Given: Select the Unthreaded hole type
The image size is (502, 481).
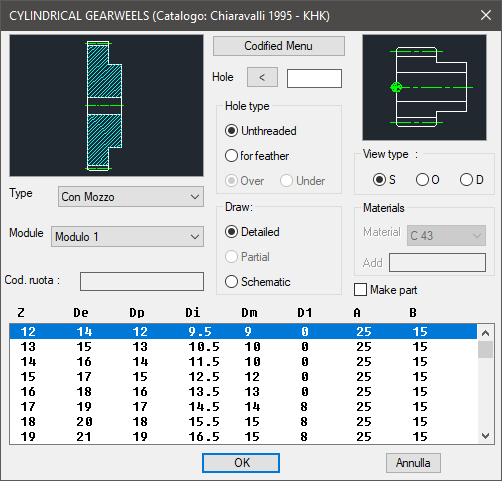Looking at the screenshot, I should (x=261, y=131).
